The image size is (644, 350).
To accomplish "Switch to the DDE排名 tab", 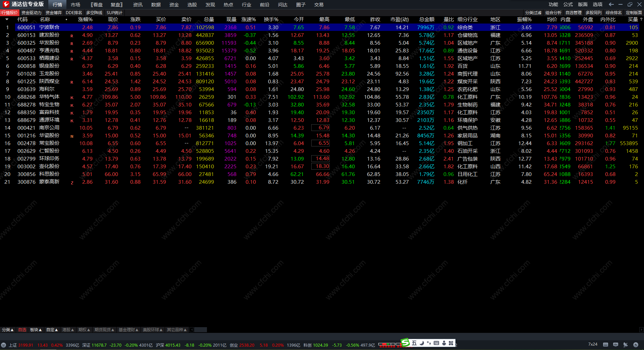I will pyautogui.click(x=74, y=13).
